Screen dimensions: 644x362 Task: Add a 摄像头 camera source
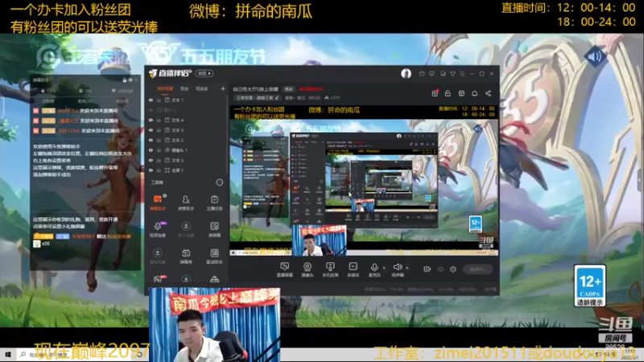point(308,269)
